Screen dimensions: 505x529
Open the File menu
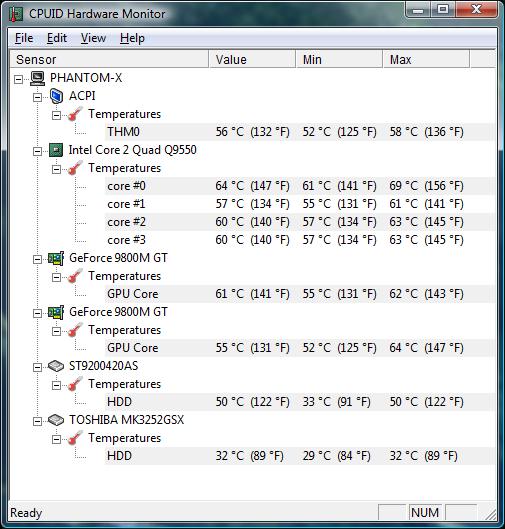[x=24, y=38]
